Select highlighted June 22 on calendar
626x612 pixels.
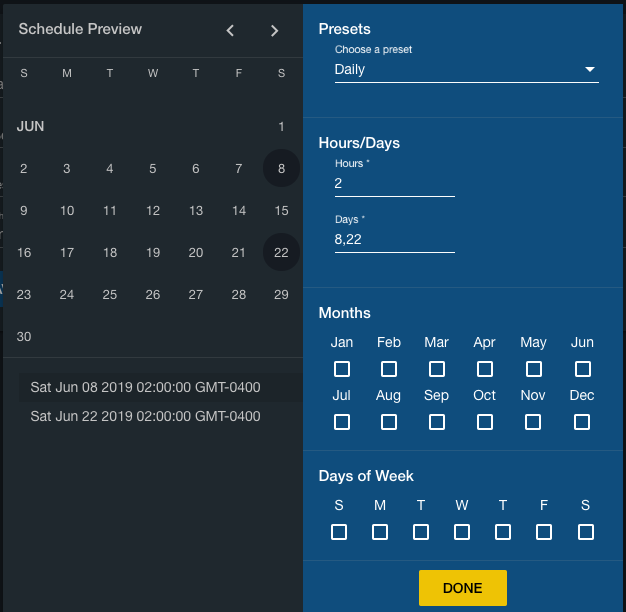281,253
